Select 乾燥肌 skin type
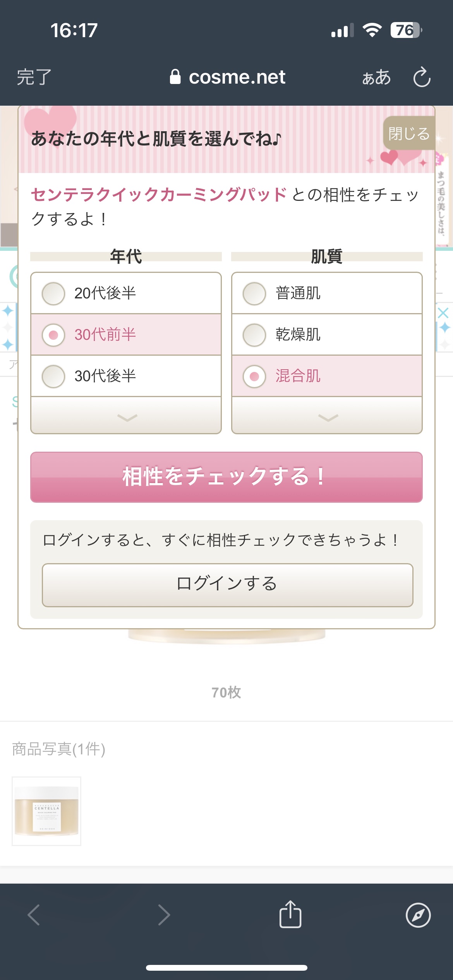Viewport: 453px width, 980px height. click(327, 334)
